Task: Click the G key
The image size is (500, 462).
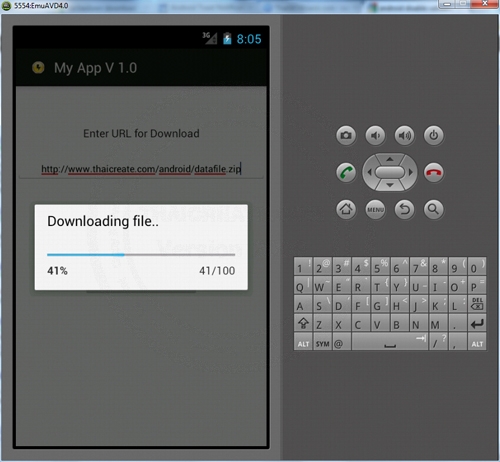Action: [380, 304]
